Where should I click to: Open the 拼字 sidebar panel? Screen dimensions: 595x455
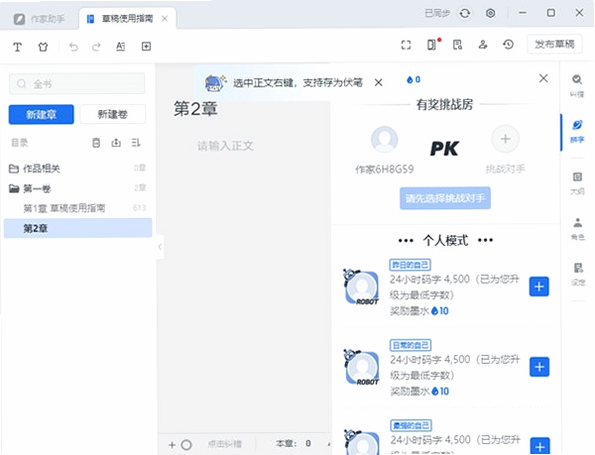(577, 131)
